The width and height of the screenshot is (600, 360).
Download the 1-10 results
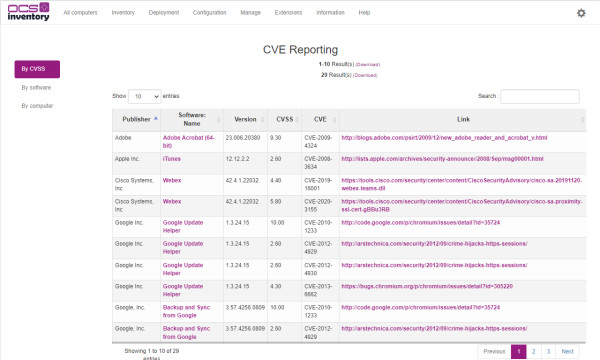click(368, 65)
